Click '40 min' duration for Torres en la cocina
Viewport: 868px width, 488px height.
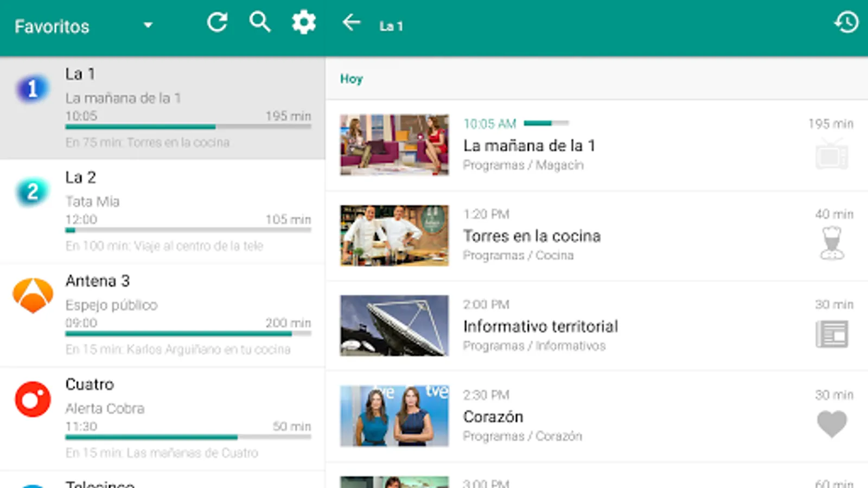[834, 214]
